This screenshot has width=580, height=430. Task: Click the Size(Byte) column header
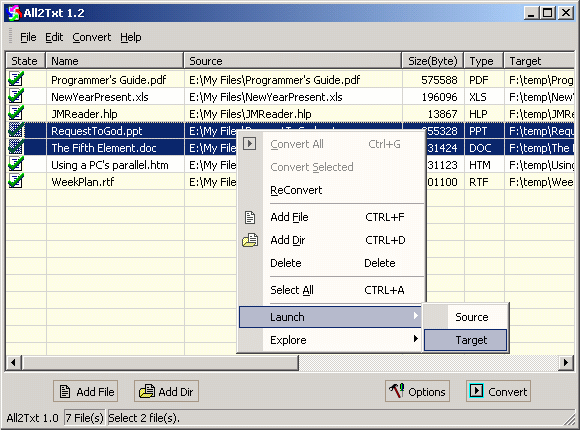click(x=433, y=61)
